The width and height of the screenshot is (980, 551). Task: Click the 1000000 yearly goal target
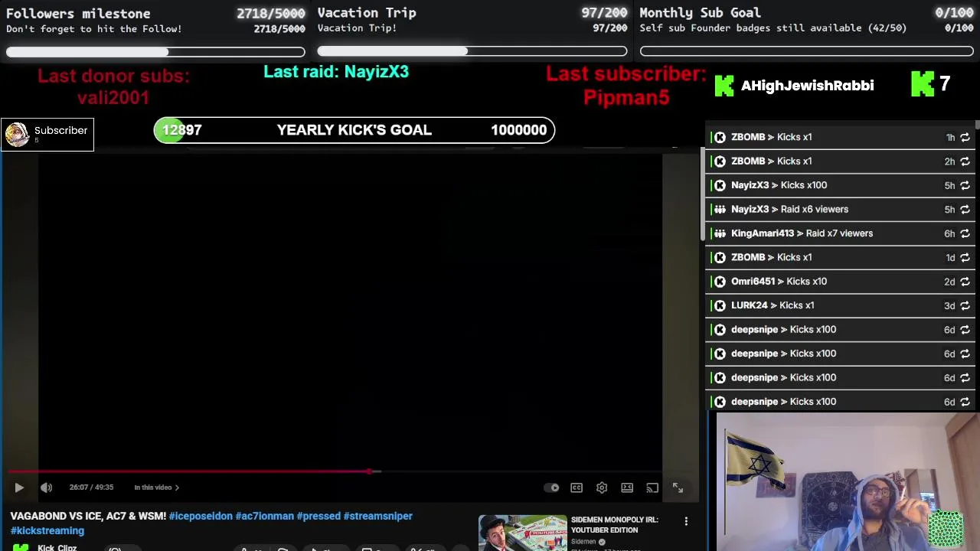pyautogui.click(x=518, y=130)
